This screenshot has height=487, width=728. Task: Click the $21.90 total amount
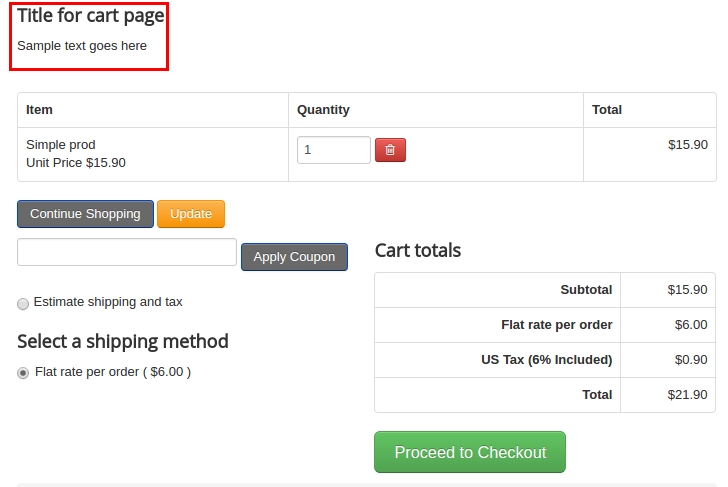[687, 395]
